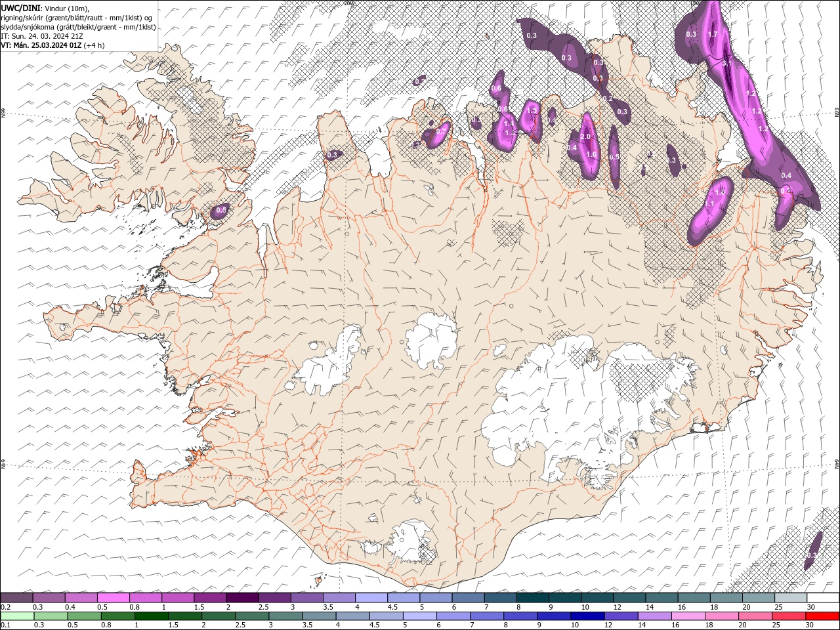Click the 'IT: Sun. 24. 03. 2024 21Z' line
Viewport: 840px width, 630px height.
tap(43, 36)
